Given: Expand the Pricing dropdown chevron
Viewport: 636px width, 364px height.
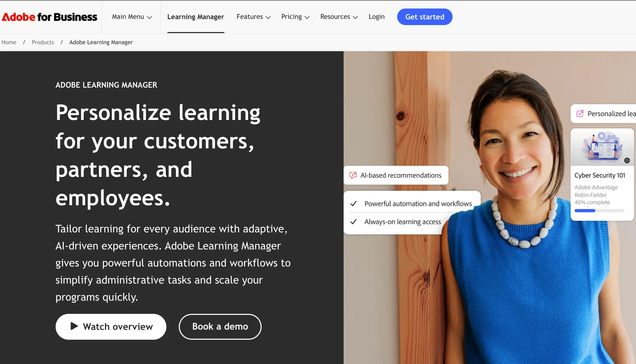Looking at the screenshot, I should 307,17.
